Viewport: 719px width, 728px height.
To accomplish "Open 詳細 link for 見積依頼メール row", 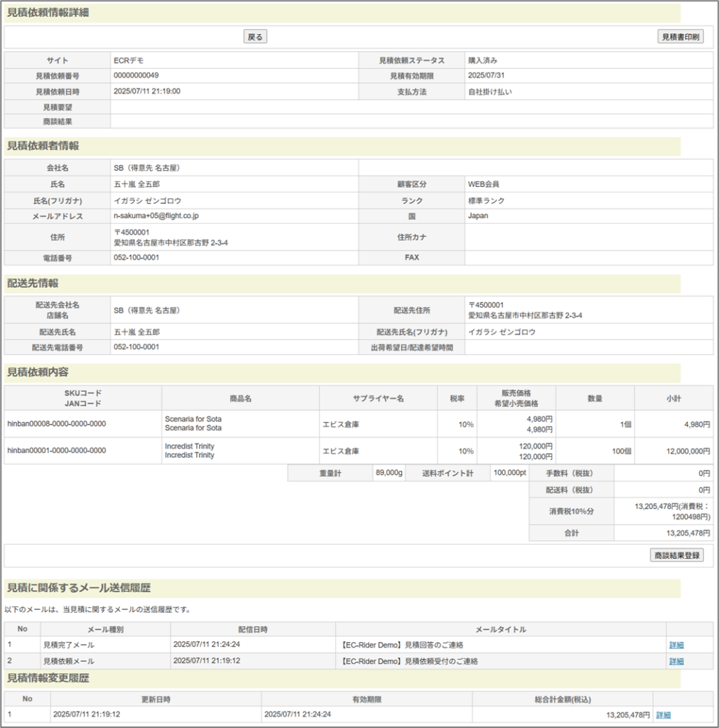I will 676,661.
